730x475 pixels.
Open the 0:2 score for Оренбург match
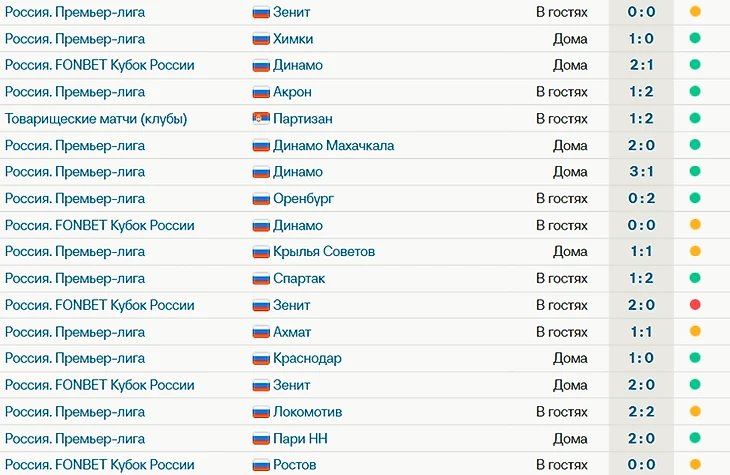[x=642, y=198]
